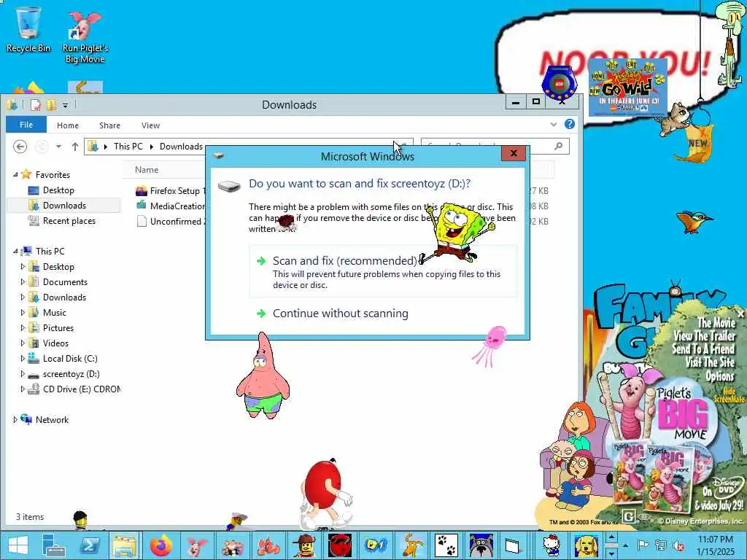Click the LEGO cowboy taskbar icon
Screen dimensions: 747x560
304,545
